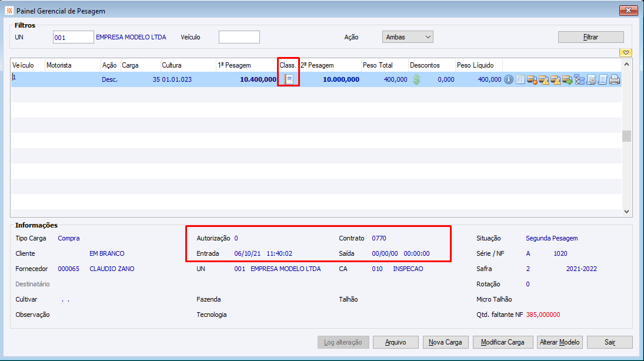This screenshot has height=361, width=644.
Task: Open the blank scroll document icon
Action: pos(602,79)
